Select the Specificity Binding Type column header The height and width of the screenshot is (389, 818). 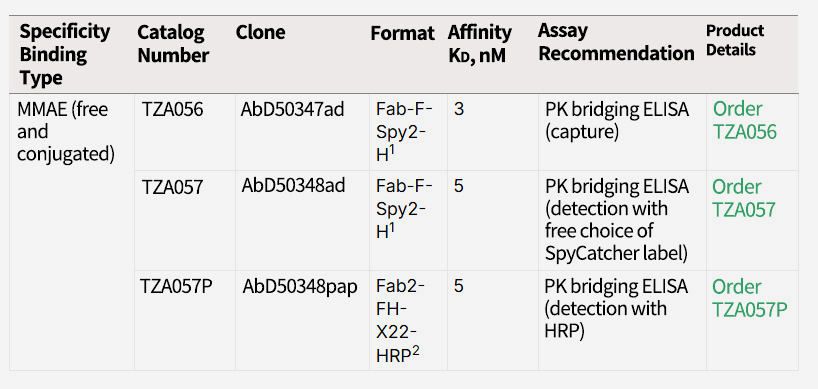[x=65, y=55]
